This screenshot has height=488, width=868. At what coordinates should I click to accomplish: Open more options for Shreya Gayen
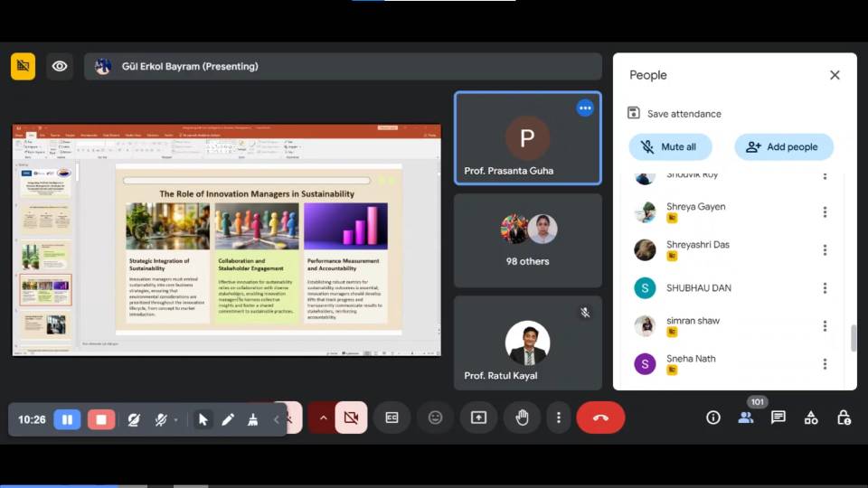tap(825, 212)
